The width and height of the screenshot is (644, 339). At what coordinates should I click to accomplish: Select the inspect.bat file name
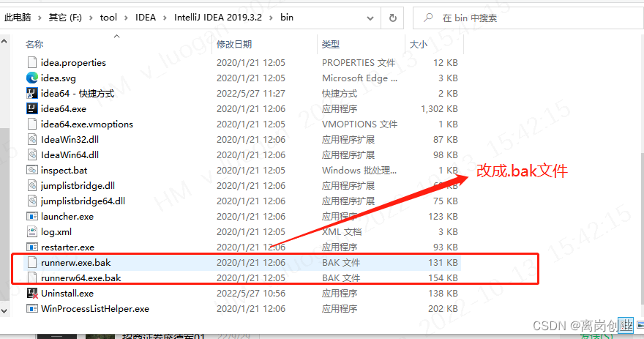tap(64, 170)
